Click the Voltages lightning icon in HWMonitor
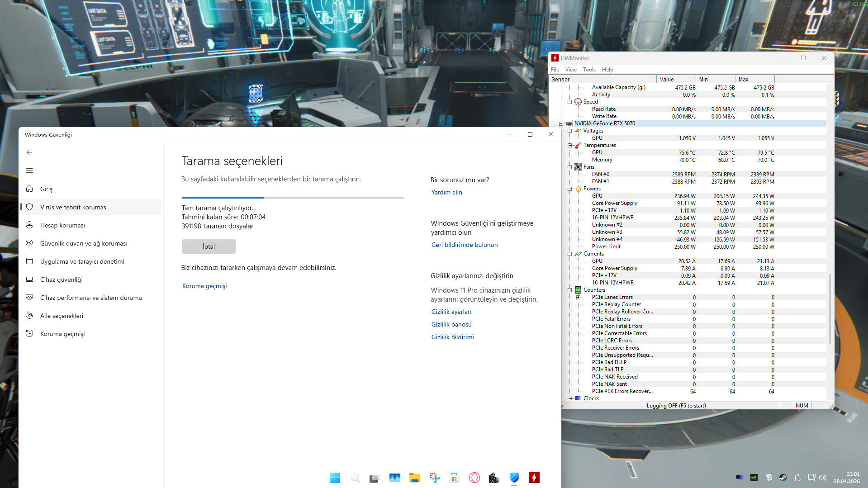 coord(578,131)
